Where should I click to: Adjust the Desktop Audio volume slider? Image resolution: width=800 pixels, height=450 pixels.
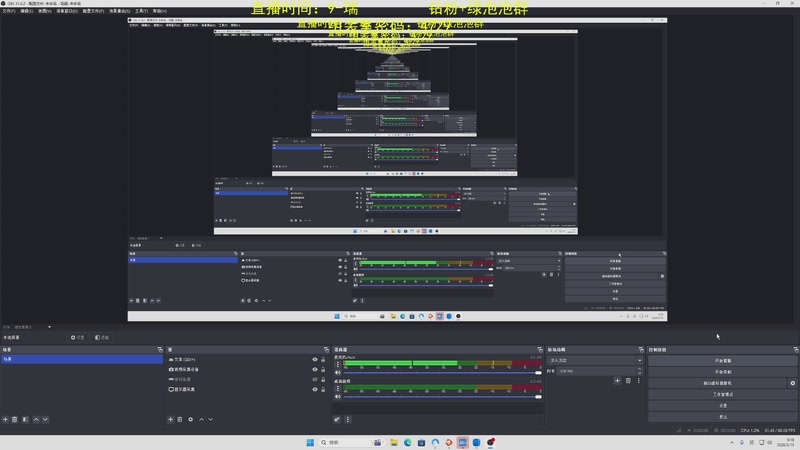point(442,396)
